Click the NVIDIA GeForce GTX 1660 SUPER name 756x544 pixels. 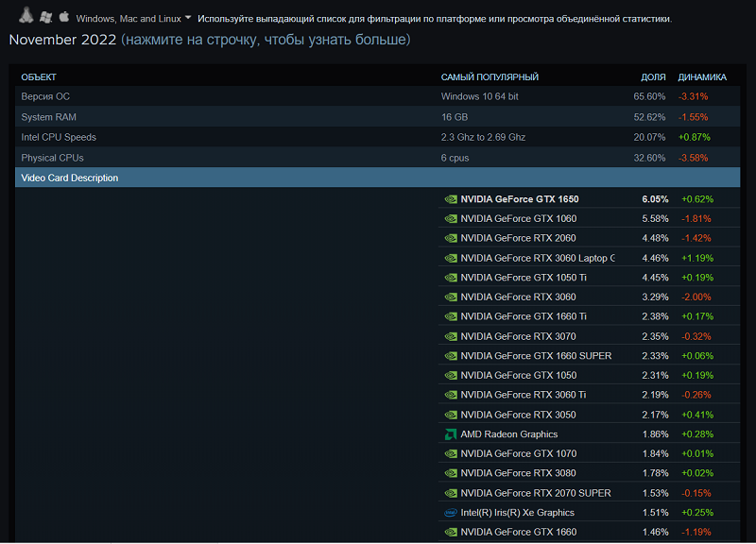coord(536,356)
